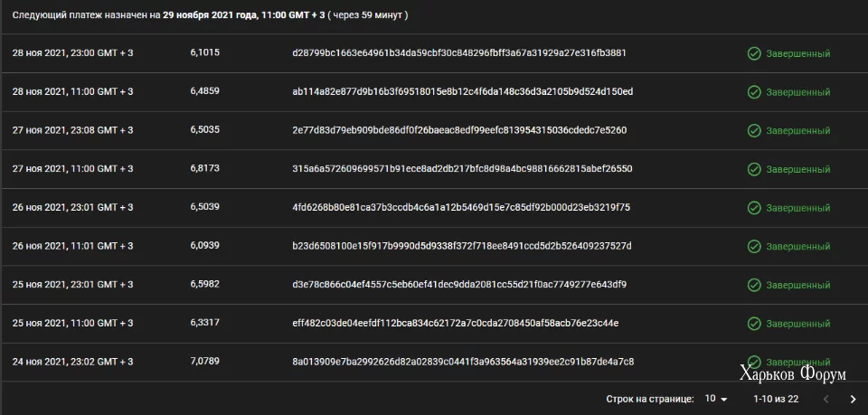Viewport: 868px width, 415px height.
Task: Click the status checkmark for payment 6,8173
Action: coord(753,169)
